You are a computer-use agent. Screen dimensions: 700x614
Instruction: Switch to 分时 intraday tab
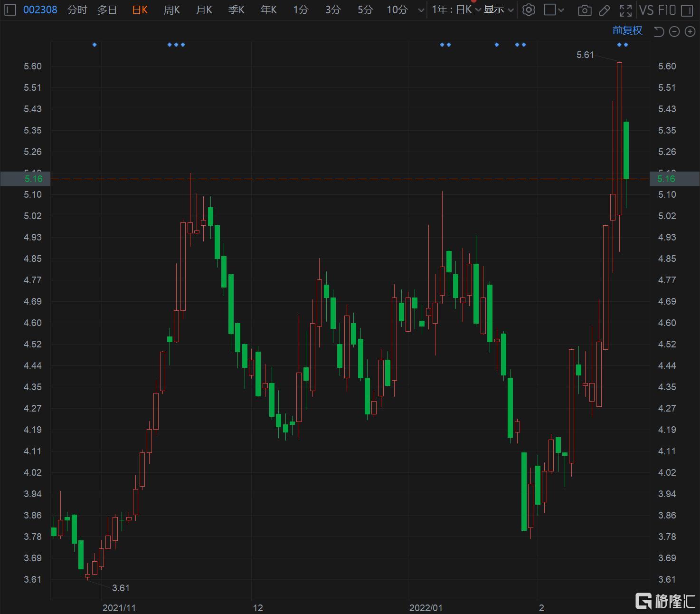pos(77,10)
